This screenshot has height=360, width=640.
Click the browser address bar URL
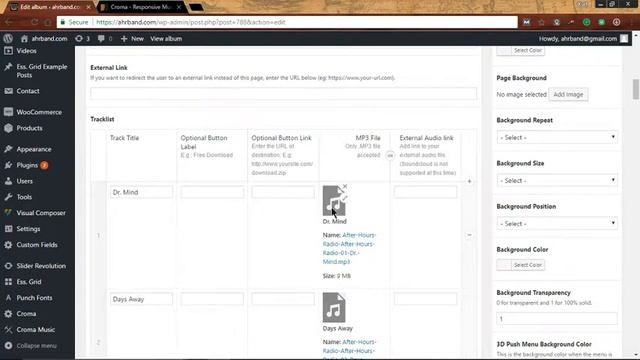[191, 22]
